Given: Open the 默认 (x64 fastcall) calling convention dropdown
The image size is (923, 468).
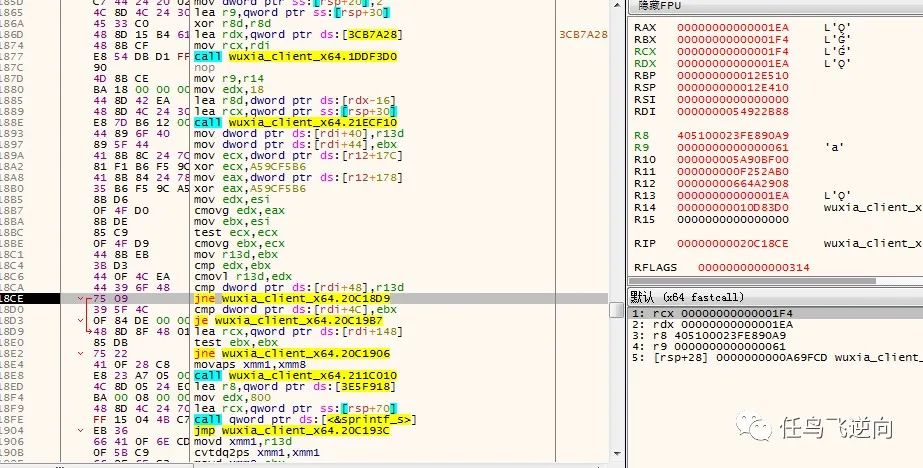Looking at the screenshot, I should 688,297.
